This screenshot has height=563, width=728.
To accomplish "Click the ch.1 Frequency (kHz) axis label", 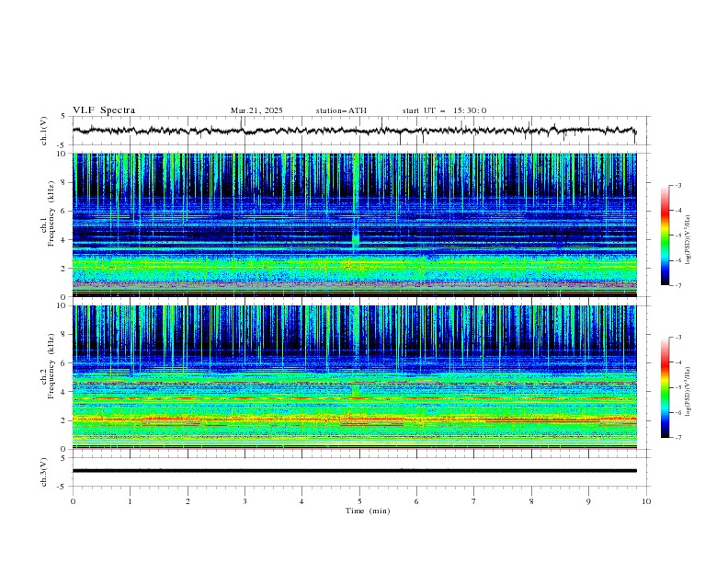I will click(x=48, y=214).
